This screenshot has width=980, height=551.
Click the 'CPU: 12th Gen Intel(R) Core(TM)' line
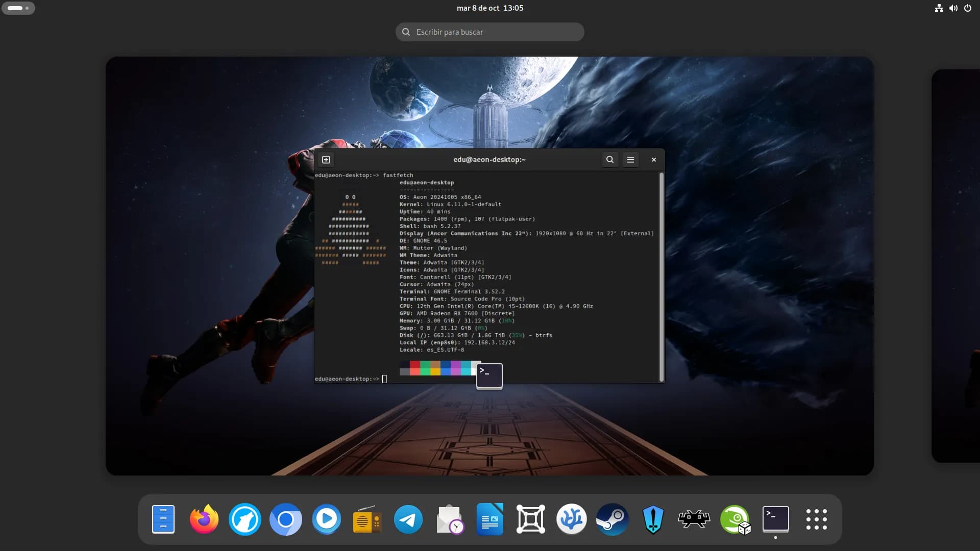496,306
